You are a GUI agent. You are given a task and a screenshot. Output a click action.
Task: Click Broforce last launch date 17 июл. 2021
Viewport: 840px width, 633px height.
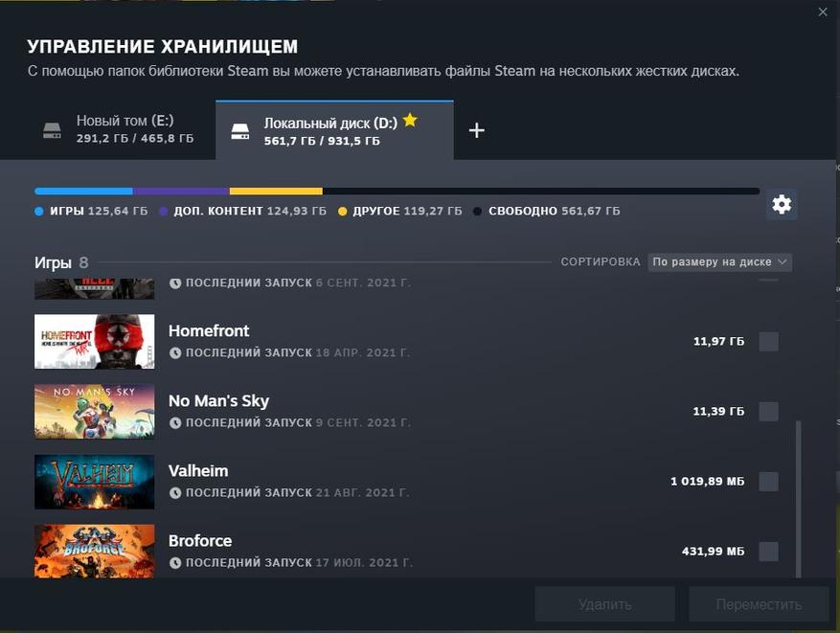pyautogui.click(x=364, y=563)
